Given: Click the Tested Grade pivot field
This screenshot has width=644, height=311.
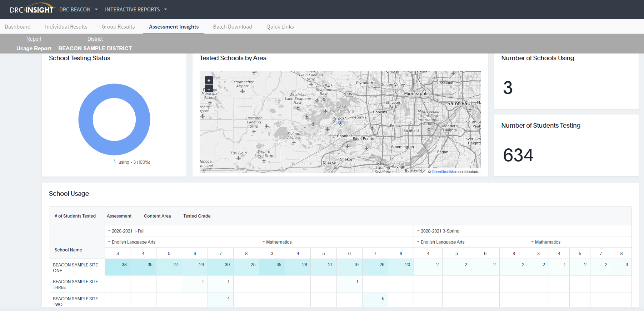Looking at the screenshot, I should 197,216.
